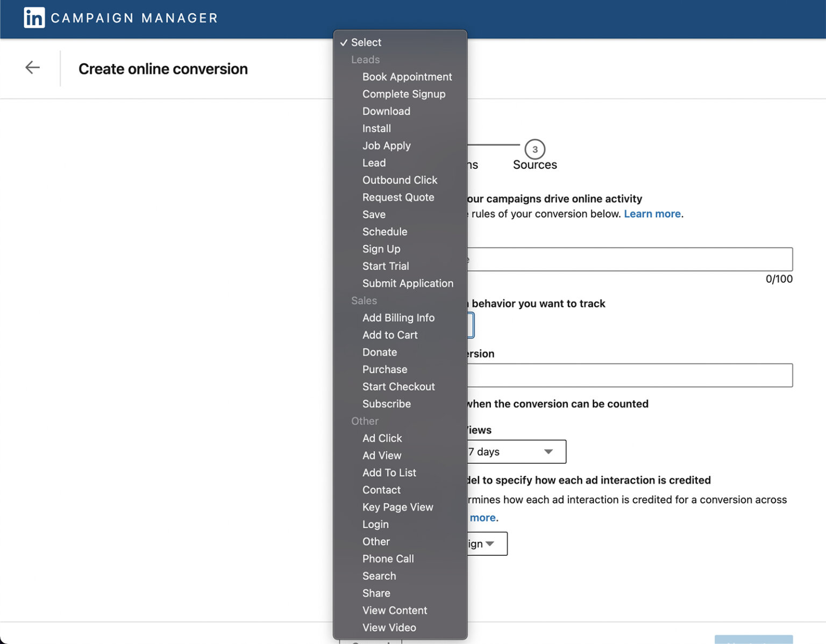Select Phone Call in the list
The width and height of the screenshot is (826, 644).
click(388, 559)
